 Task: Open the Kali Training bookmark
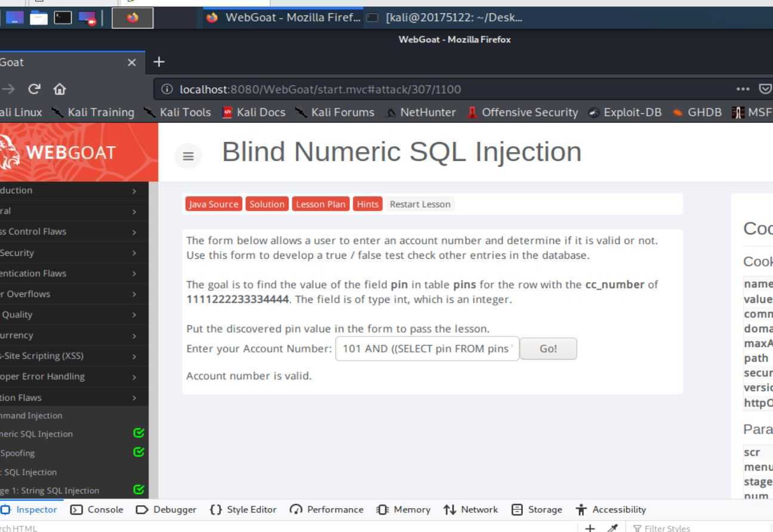click(93, 112)
